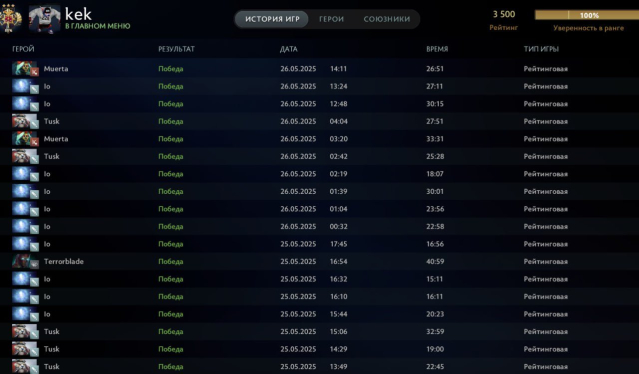Viewport: 639px width, 374px height.
Task: Click Tusk hero icon from 13:49 match
Action: [25, 366]
